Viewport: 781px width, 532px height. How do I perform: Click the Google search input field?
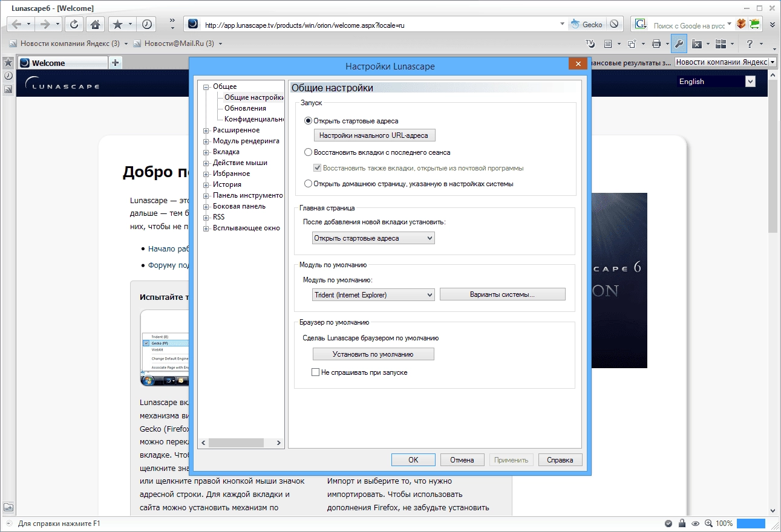tap(688, 25)
